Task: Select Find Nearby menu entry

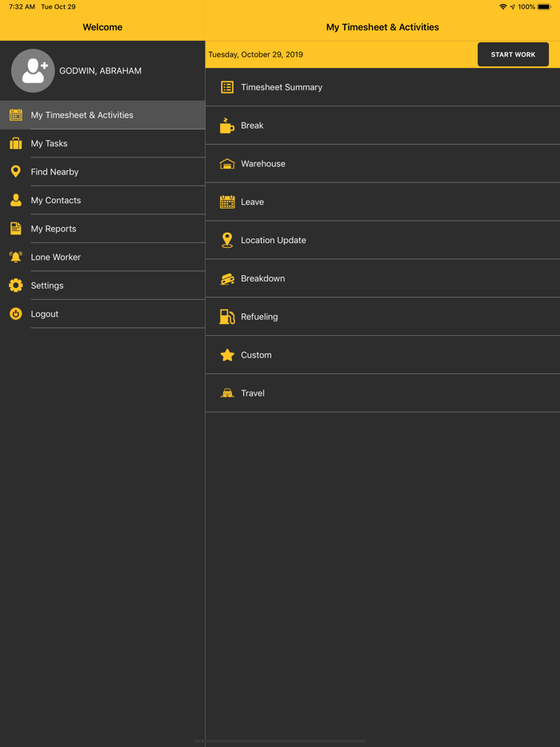Action: pyautogui.click(x=102, y=171)
